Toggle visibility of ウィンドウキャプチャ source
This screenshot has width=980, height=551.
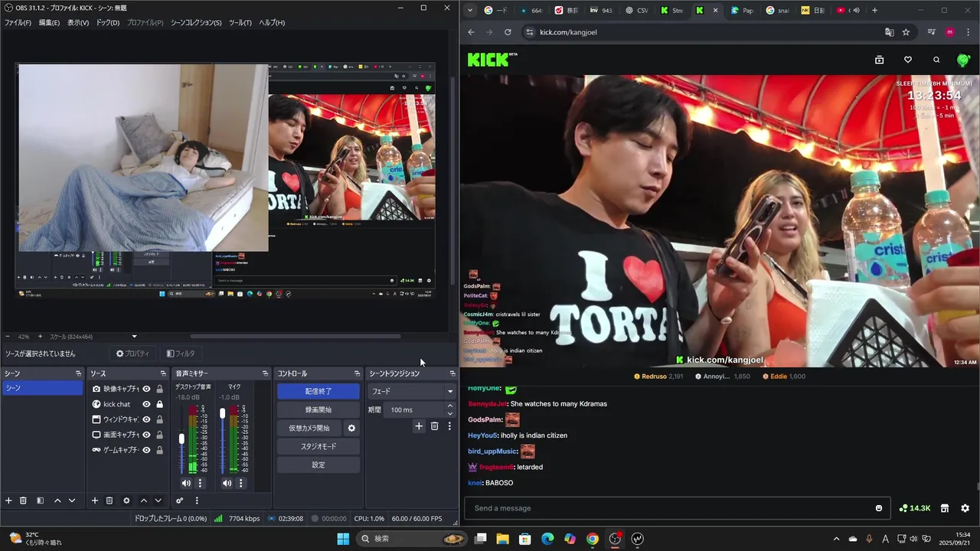tap(146, 419)
